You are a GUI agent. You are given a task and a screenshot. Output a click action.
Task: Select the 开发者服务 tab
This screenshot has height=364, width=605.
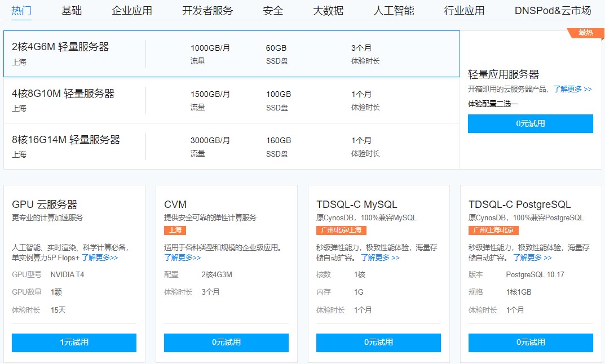click(206, 10)
